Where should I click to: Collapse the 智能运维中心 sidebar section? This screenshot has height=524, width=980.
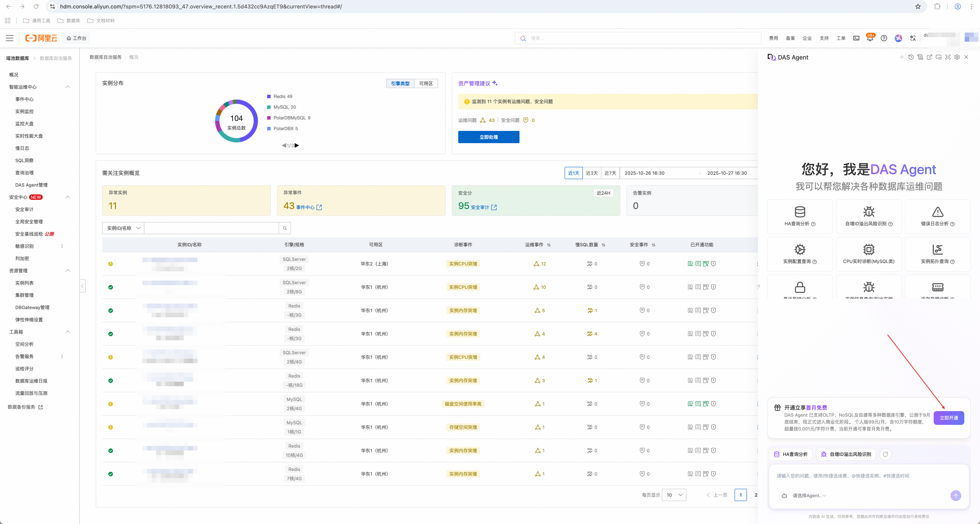click(68, 87)
